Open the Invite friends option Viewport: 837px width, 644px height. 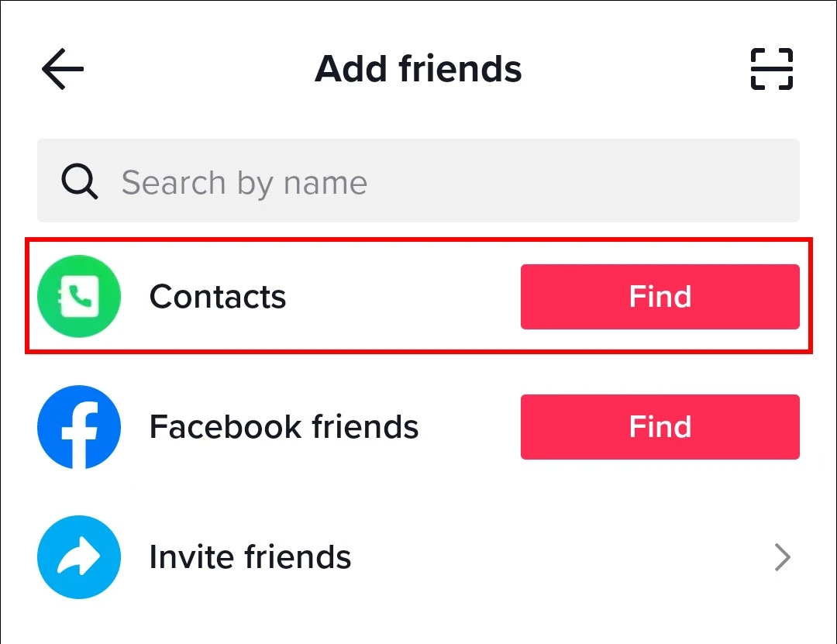pos(250,557)
